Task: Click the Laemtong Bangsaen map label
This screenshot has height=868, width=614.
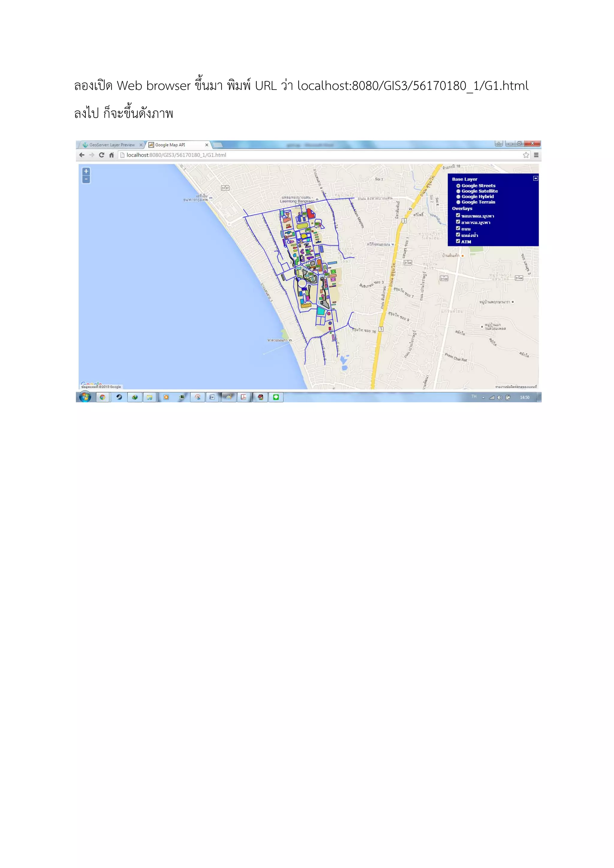Action: point(297,201)
